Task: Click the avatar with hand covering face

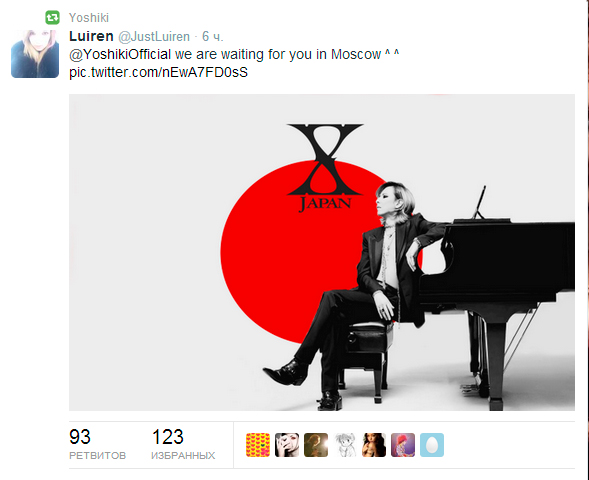Action: tap(287, 445)
